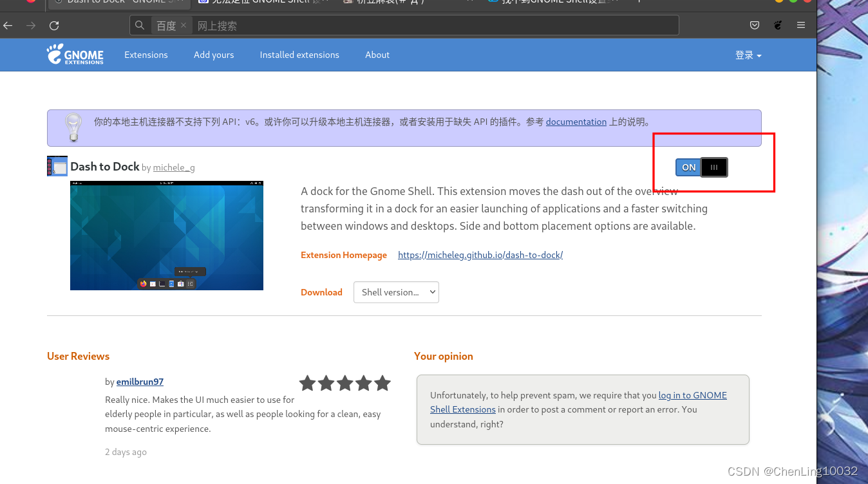Expand the Shell version download dropdown
Viewport: 868px width, 484px height.
396,292
